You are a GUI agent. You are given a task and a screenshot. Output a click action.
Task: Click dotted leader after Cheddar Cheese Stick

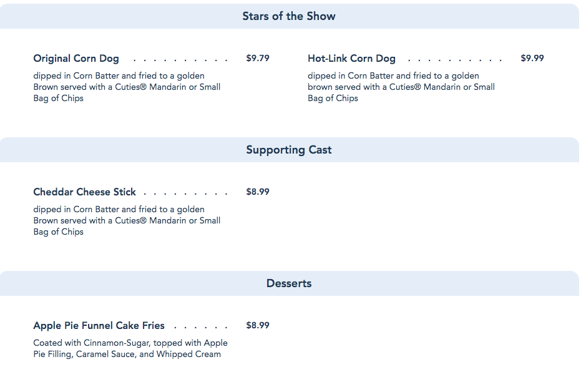pyautogui.click(x=185, y=194)
